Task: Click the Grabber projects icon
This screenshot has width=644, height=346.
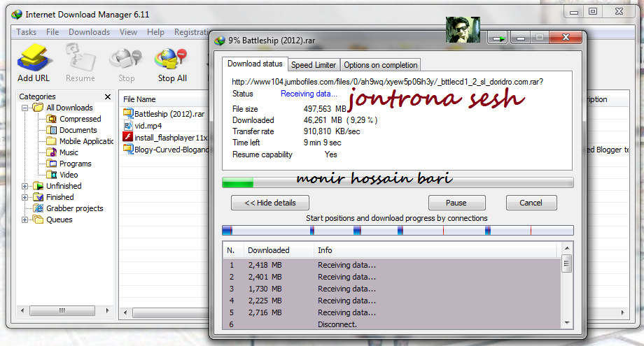Action: tap(38, 208)
